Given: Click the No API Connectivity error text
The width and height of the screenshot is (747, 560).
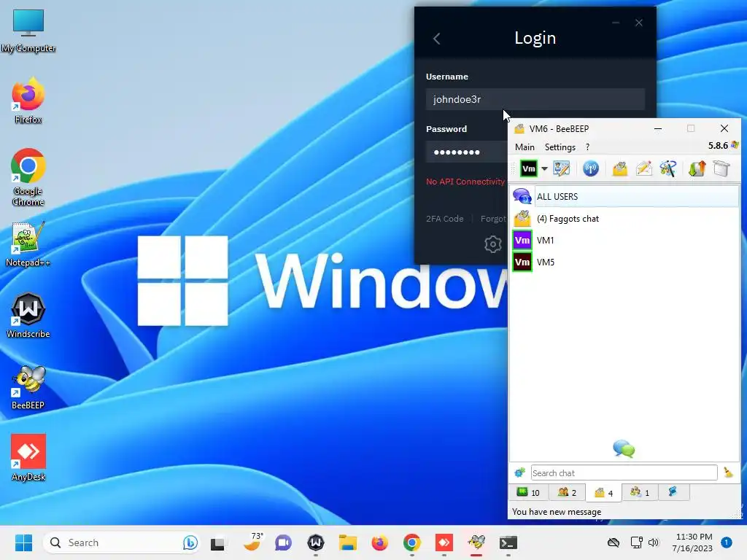Looking at the screenshot, I should point(465,182).
